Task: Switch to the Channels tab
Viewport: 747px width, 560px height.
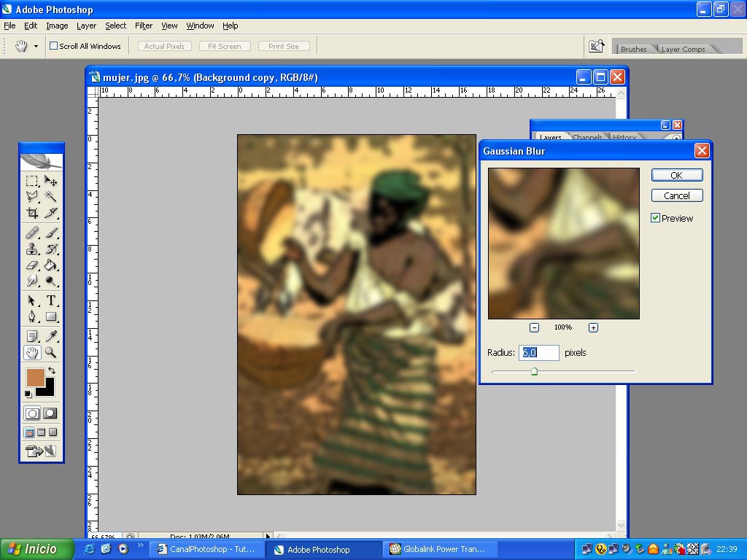Action: tap(587, 137)
